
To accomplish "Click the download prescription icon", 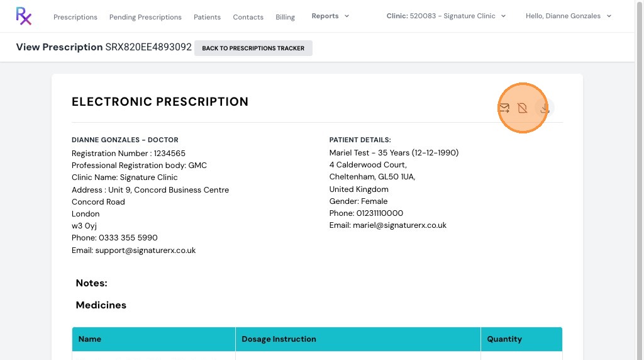I will coord(545,108).
